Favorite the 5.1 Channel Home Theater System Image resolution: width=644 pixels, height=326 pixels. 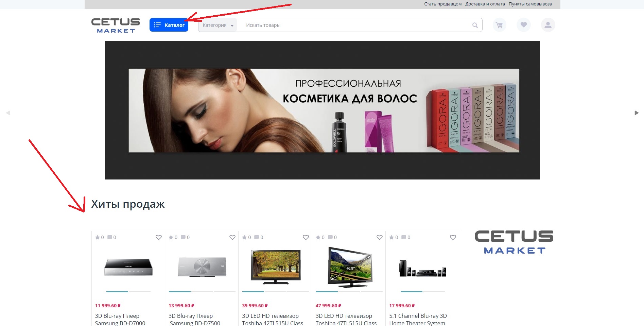[x=453, y=237]
